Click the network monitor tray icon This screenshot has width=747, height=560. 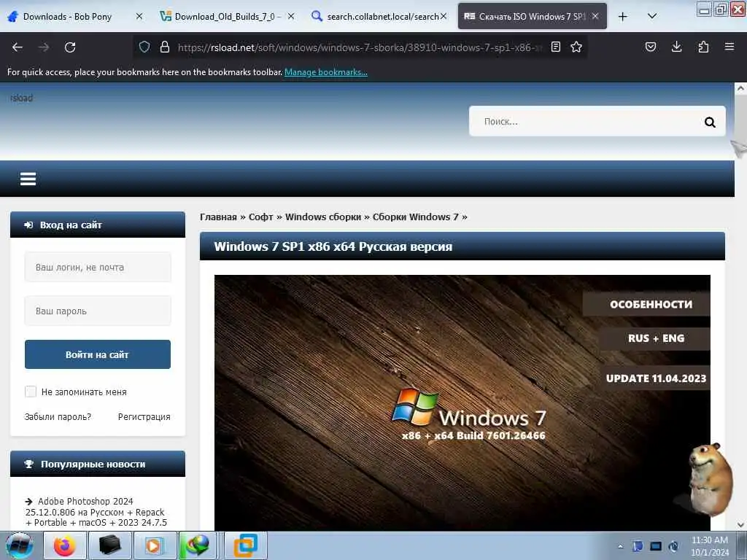(x=656, y=546)
